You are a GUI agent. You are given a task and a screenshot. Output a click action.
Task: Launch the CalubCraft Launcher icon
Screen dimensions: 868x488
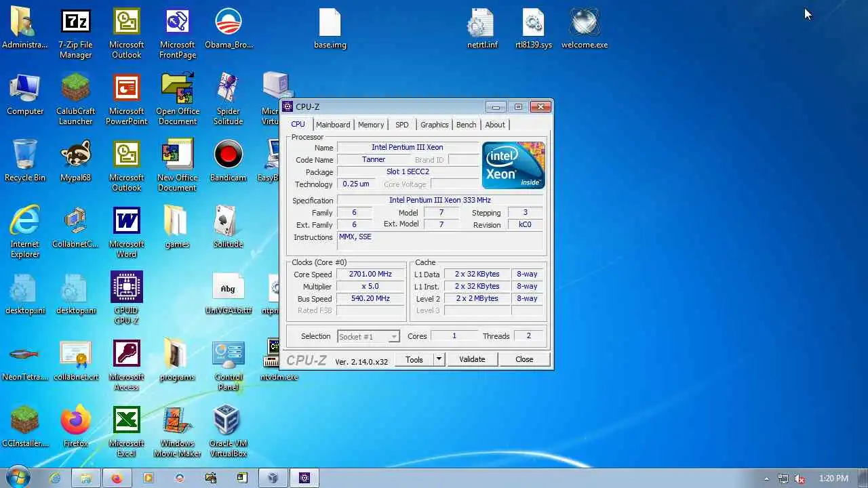pos(75,100)
